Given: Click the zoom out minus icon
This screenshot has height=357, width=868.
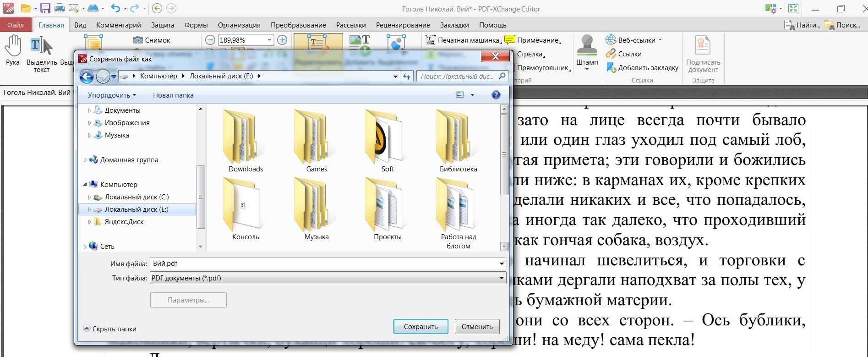Looking at the screenshot, I should [x=210, y=40].
